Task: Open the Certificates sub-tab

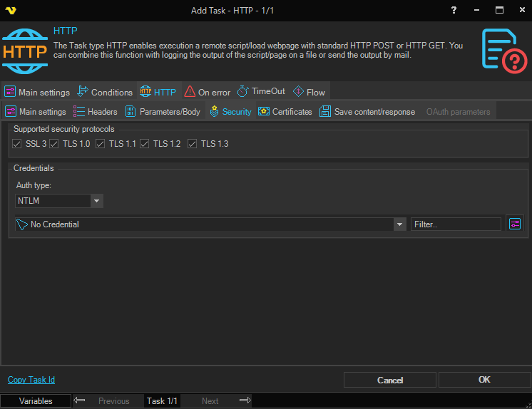Action: pos(285,112)
